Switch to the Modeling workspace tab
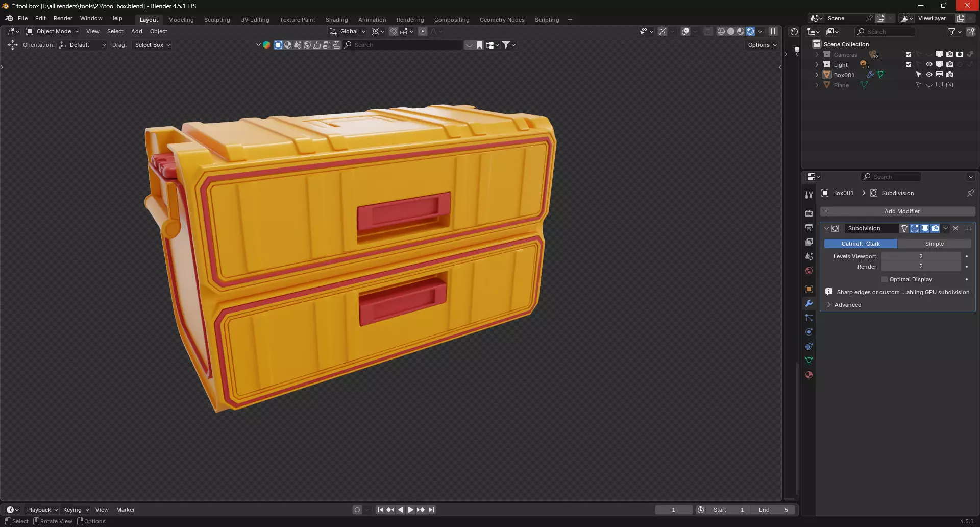Viewport: 980px width, 527px height. tap(181, 20)
